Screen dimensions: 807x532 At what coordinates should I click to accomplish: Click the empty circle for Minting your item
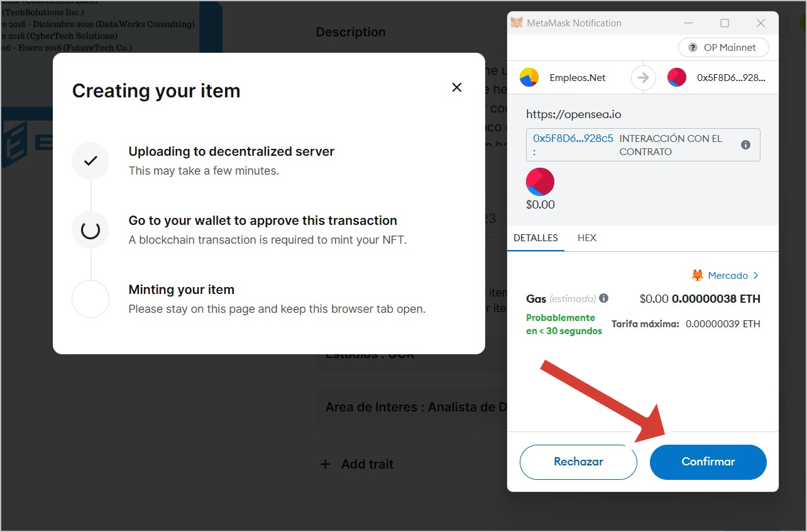click(91, 299)
